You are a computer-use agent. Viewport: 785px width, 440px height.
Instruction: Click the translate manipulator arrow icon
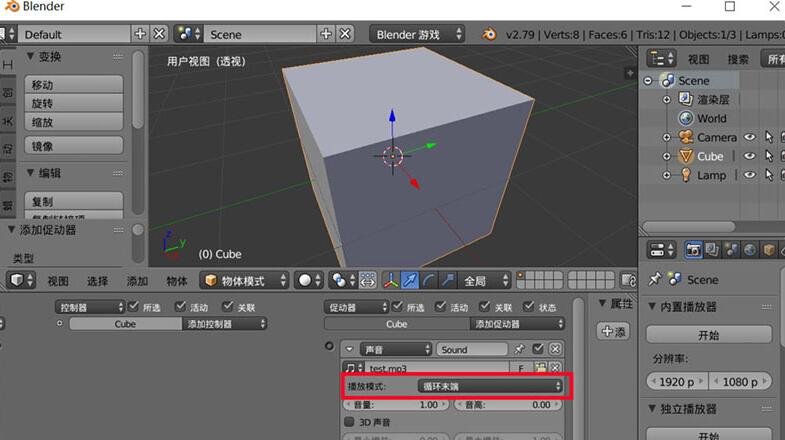tap(410, 281)
